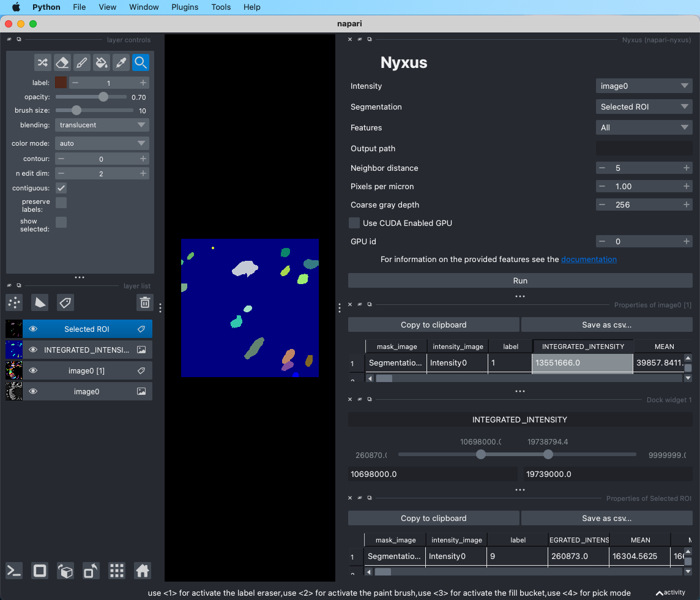The image size is (700, 600).
Task: Click the Run button
Action: coord(520,280)
